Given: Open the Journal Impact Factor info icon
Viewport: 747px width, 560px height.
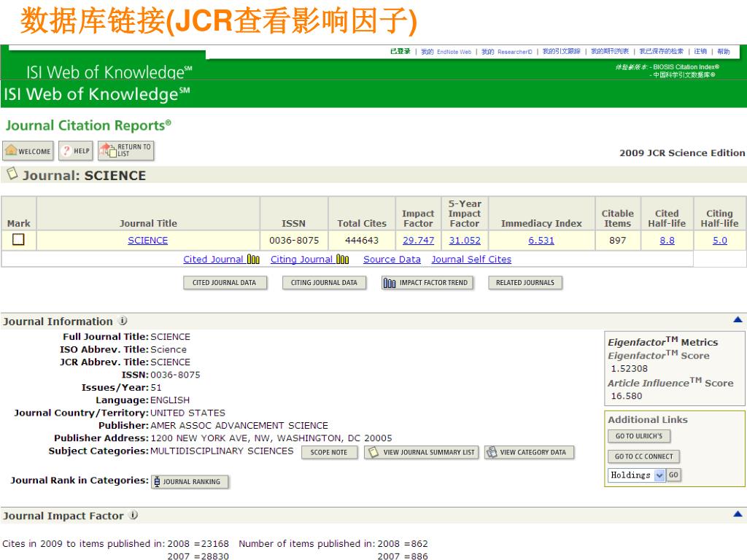Looking at the screenshot, I should [x=134, y=516].
